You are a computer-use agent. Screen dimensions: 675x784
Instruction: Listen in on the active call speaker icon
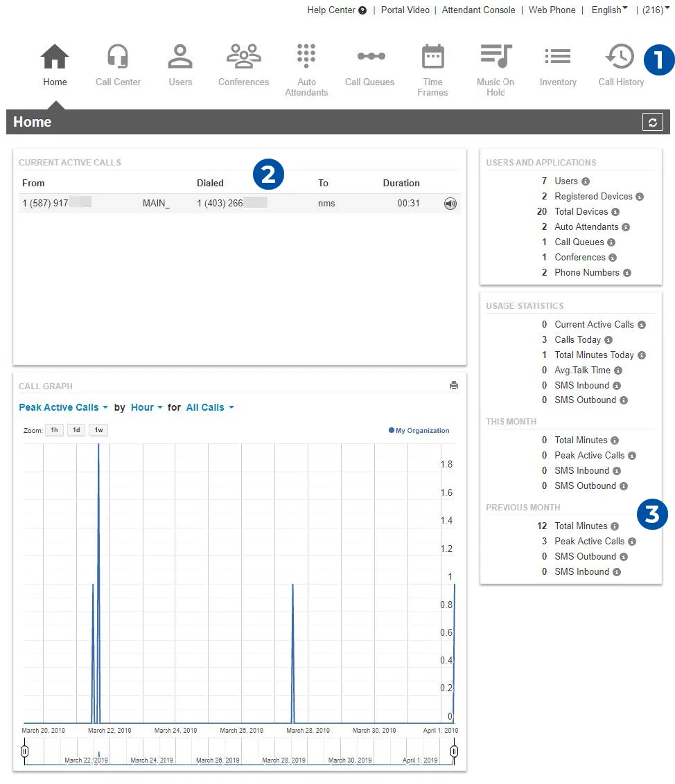[450, 204]
